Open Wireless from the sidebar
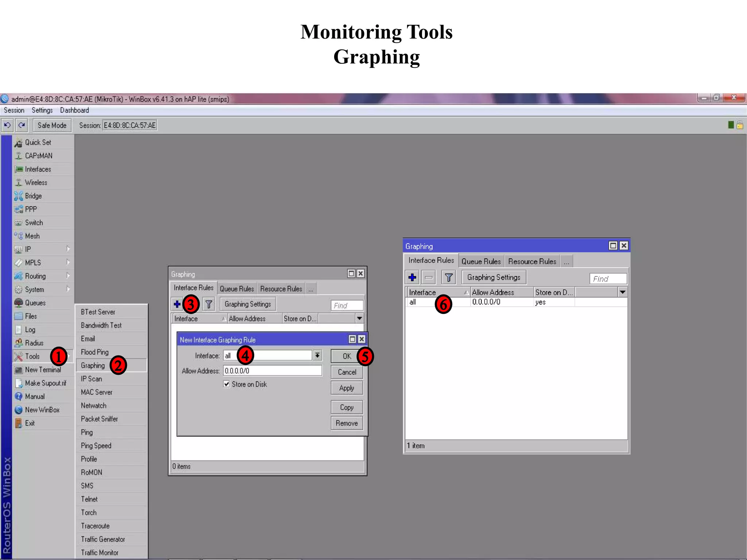 (x=36, y=183)
